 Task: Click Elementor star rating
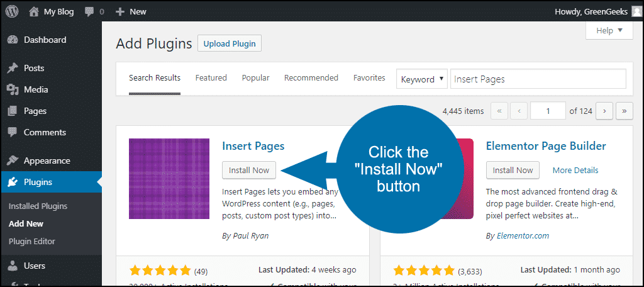[x=424, y=271]
